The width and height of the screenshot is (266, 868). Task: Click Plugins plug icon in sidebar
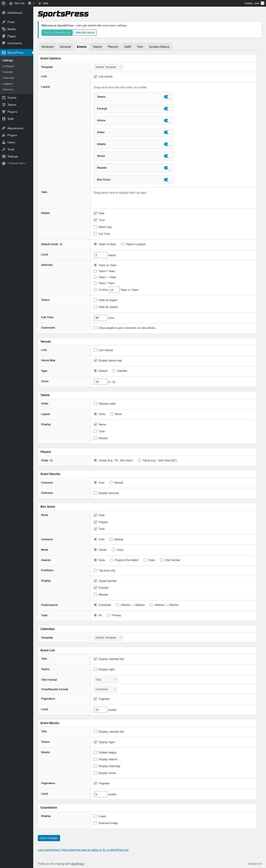4,135
